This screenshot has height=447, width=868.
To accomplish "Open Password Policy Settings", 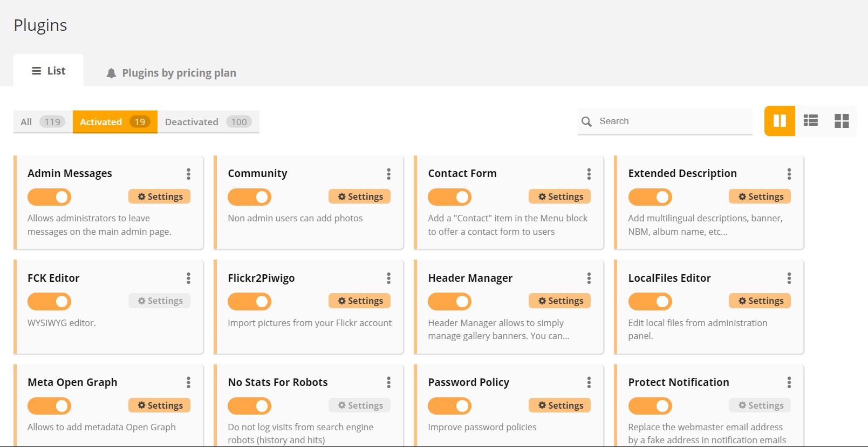I will point(560,405).
